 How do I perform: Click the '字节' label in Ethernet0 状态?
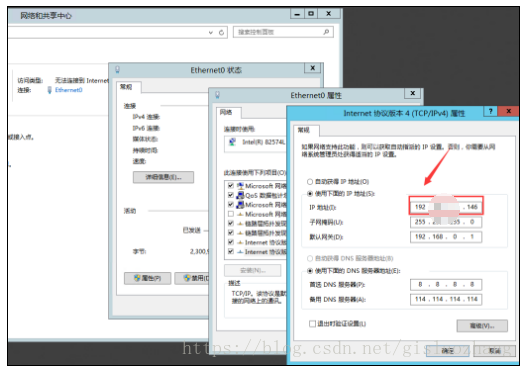pyautogui.click(x=139, y=251)
